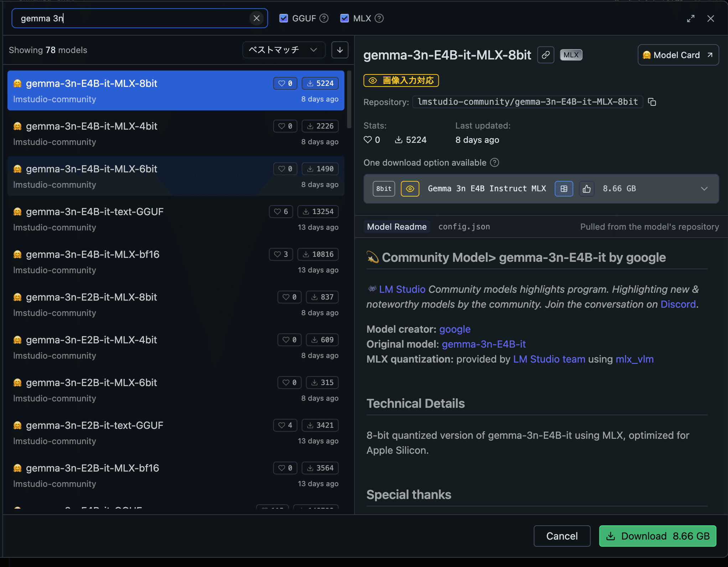Image resolution: width=728 pixels, height=567 pixels.
Task: Switch to the config.json tab
Action: click(x=464, y=227)
